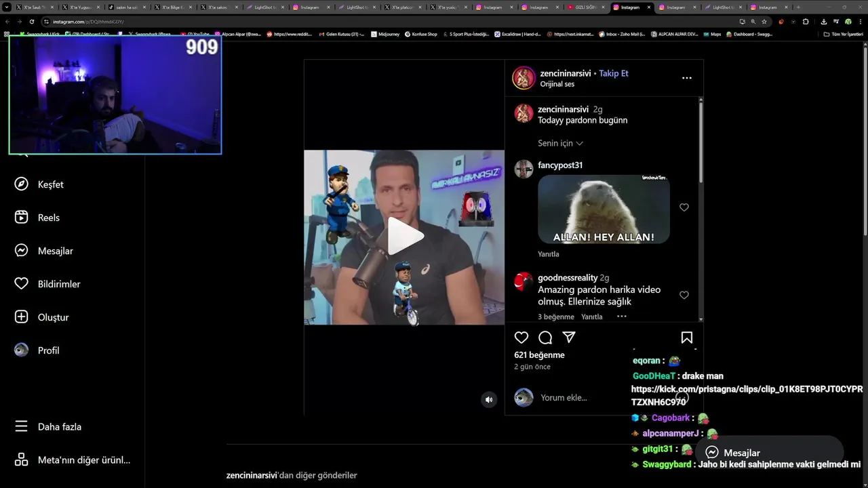
Task: Play the video with center play button
Action: [405, 237]
